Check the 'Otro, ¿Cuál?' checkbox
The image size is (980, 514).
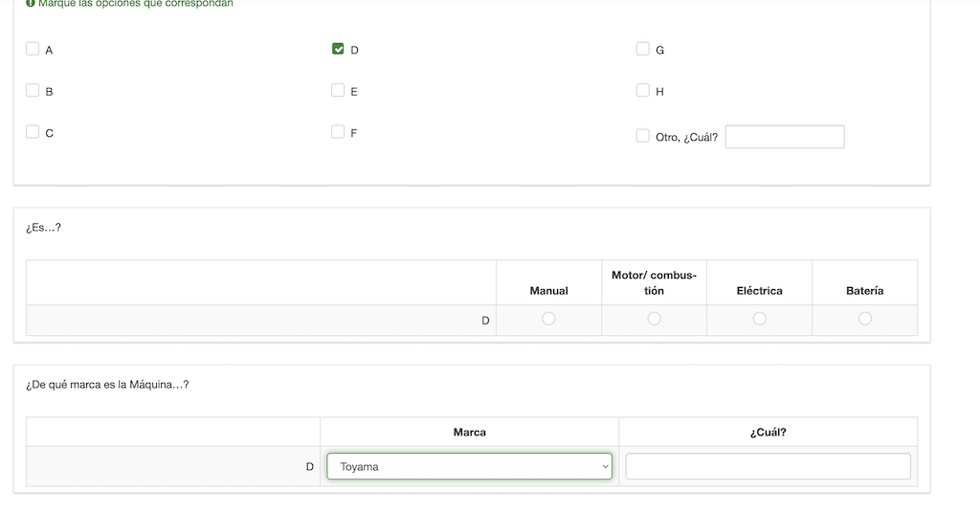point(643,136)
